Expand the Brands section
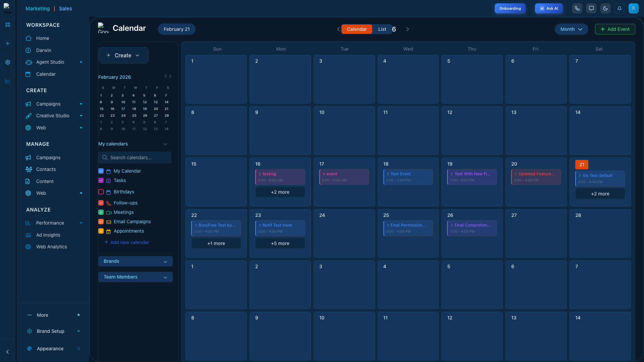This screenshot has width=644, height=362. point(135,261)
